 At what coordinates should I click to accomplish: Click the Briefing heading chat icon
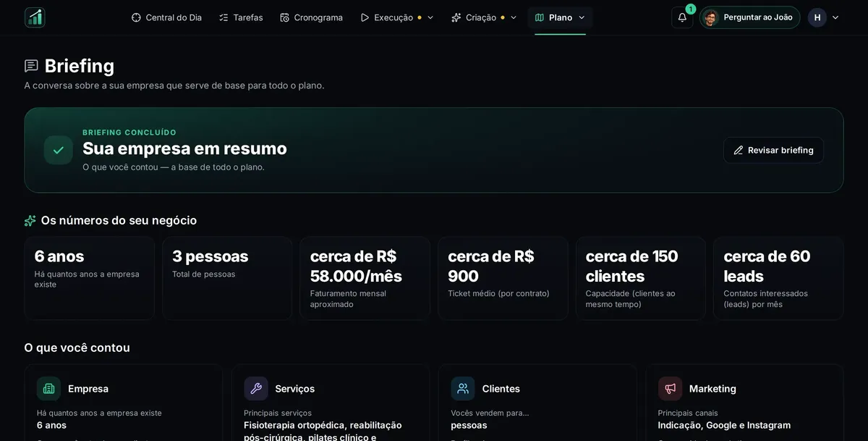pos(31,66)
